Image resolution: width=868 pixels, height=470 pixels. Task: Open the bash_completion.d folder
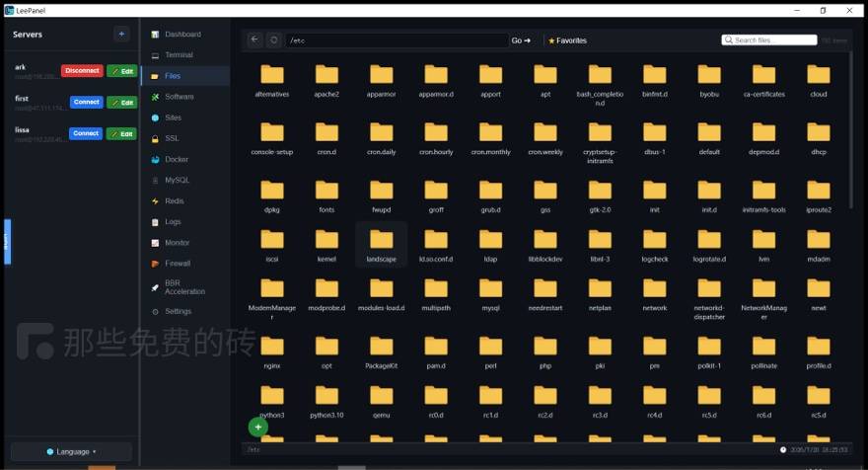(600, 84)
